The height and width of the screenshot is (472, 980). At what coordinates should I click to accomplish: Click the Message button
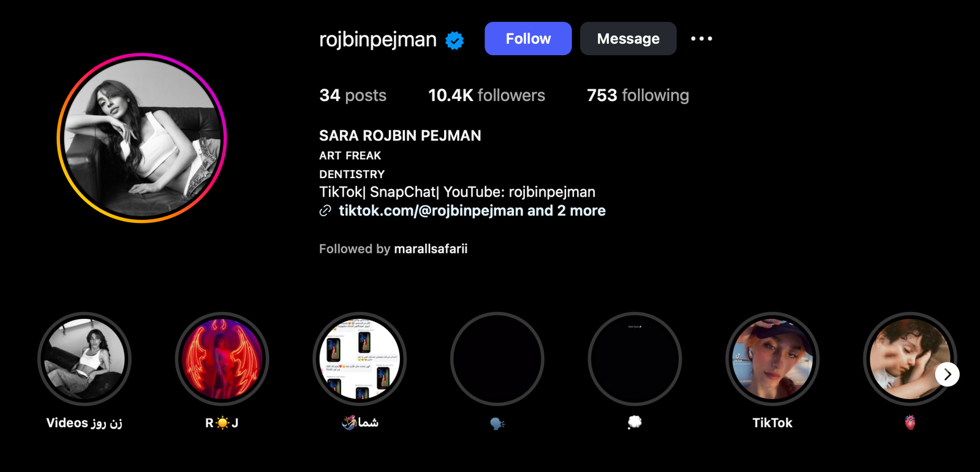[x=628, y=39]
